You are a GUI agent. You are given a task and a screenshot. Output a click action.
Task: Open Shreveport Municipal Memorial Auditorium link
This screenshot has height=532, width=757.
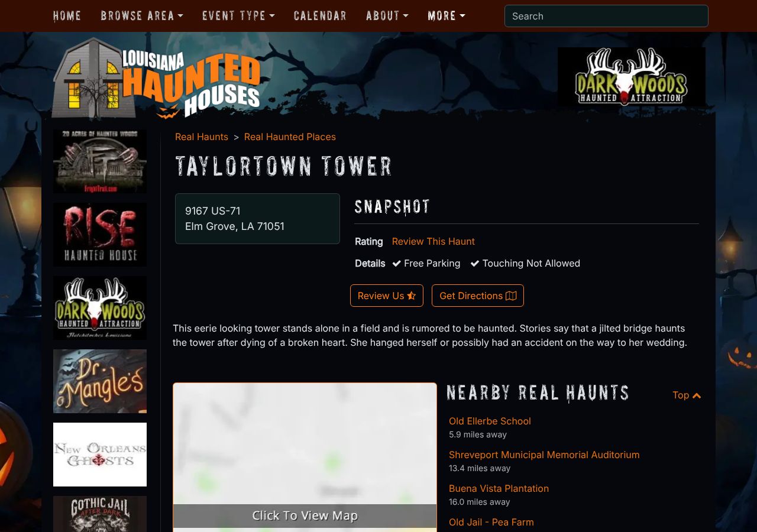pos(544,455)
